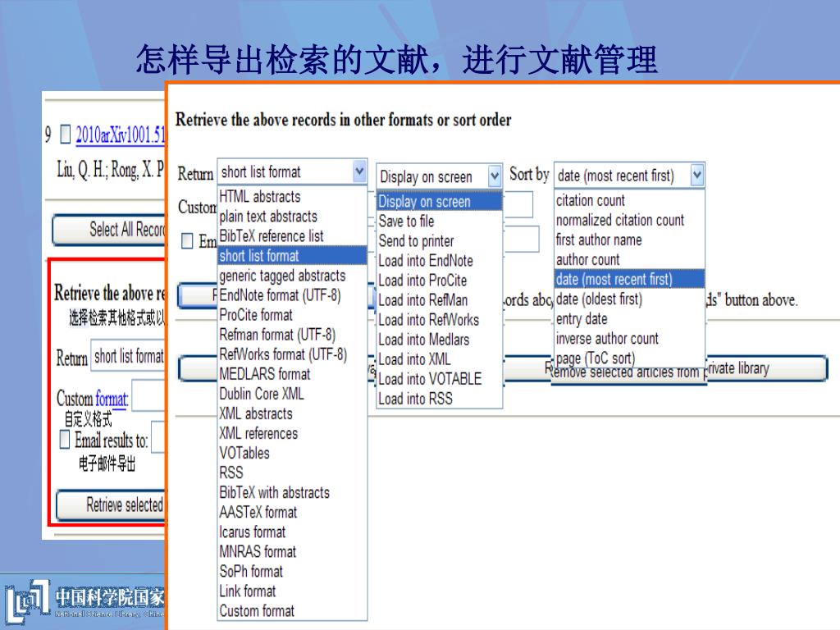This screenshot has width=840, height=630.
Task: Select Load into ProCite
Action: (440, 281)
